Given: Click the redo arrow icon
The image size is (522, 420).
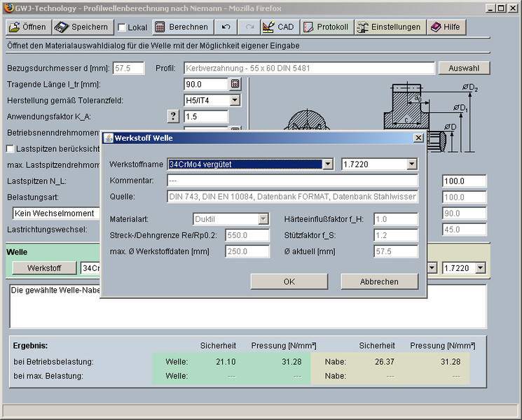Looking at the screenshot, I should coord(249,27).
